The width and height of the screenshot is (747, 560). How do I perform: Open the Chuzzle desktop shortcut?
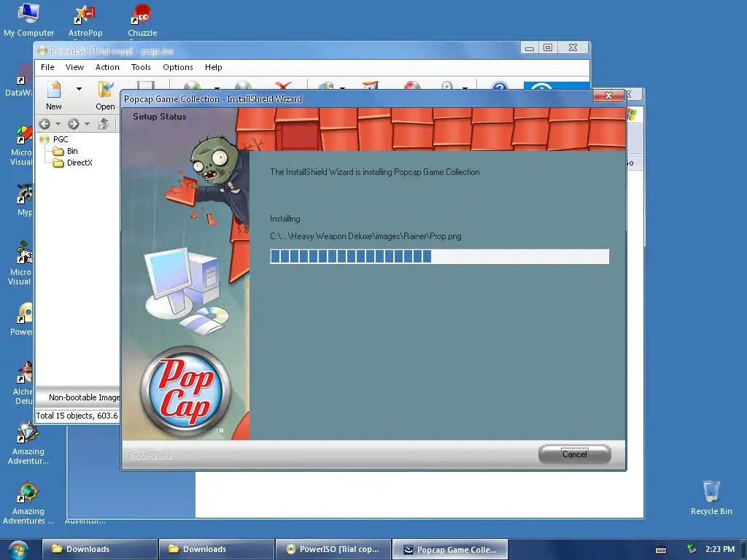tap(142, 20)
